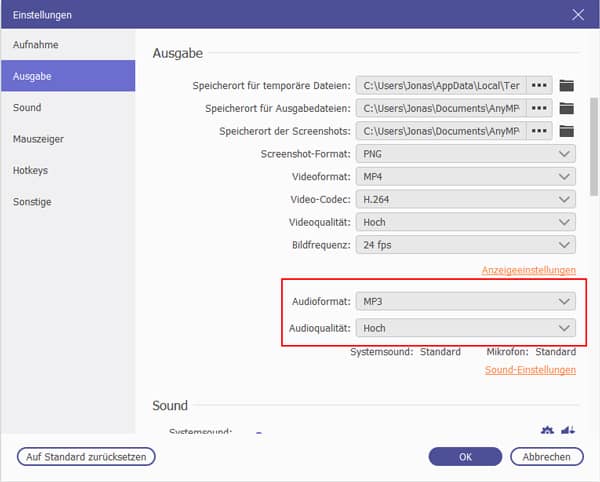Viewport: 600px width, 482px height.
Task: Browse Speicherort der Screenshots via dots button
Action: pos(539,131)
